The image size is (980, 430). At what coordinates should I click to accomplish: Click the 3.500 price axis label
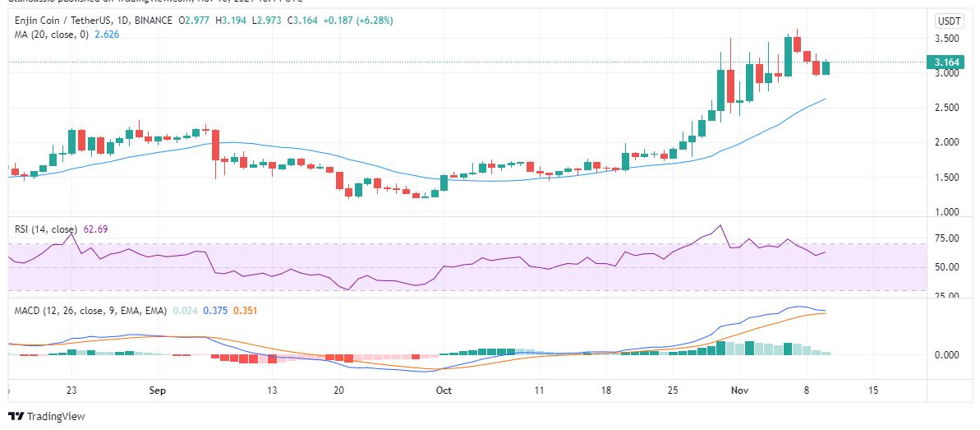946,38
